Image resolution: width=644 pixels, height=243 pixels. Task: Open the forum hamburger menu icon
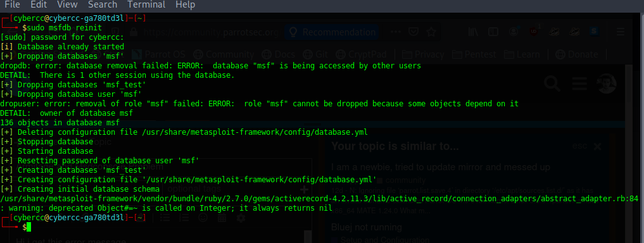[x=579, y=84]
